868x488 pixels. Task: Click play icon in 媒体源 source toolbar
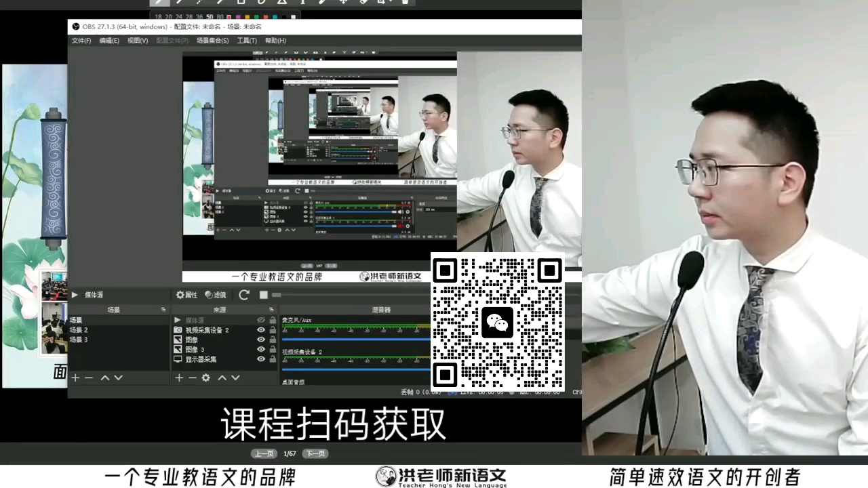coord(75,295)
